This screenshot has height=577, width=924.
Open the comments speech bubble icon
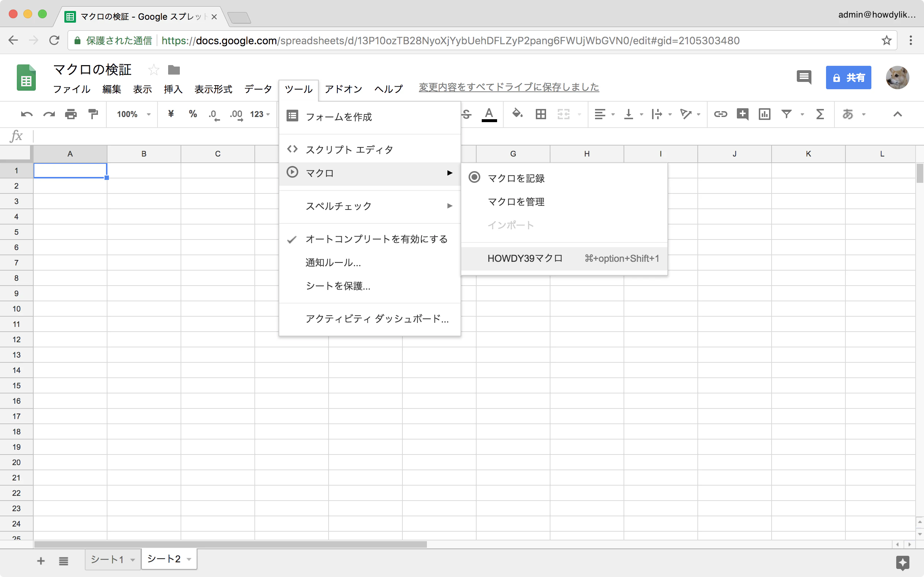click(804, 78)
